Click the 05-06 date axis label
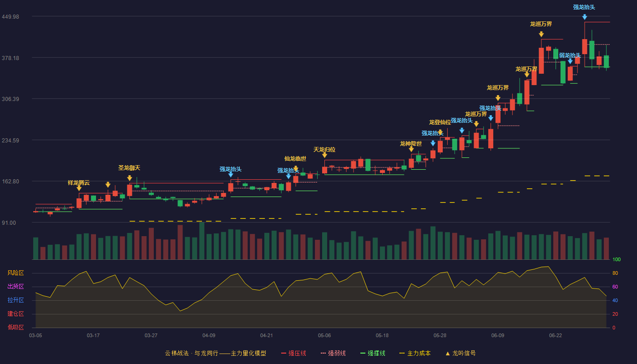 point(324,335)
